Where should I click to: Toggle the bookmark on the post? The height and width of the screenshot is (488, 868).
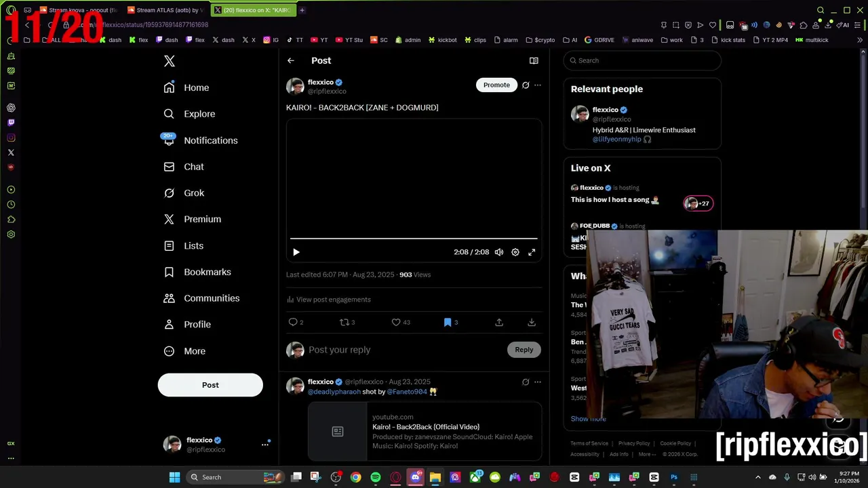(x=448, y=322)
